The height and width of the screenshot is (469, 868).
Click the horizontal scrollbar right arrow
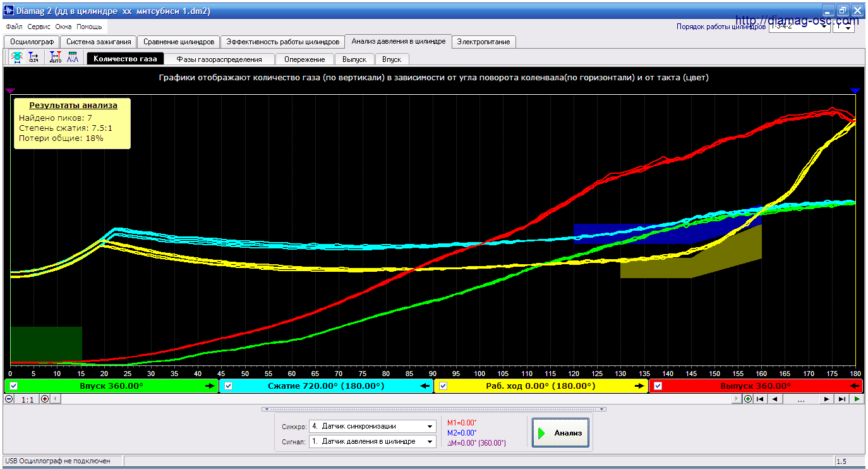(737, 399)
